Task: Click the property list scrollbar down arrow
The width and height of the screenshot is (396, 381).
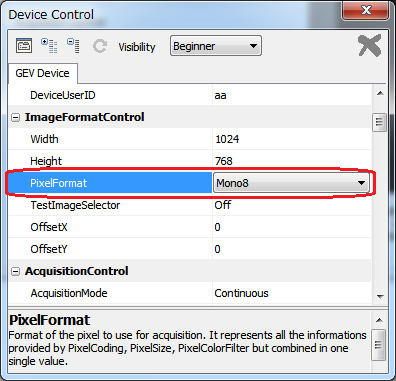Action: point(380,296)
